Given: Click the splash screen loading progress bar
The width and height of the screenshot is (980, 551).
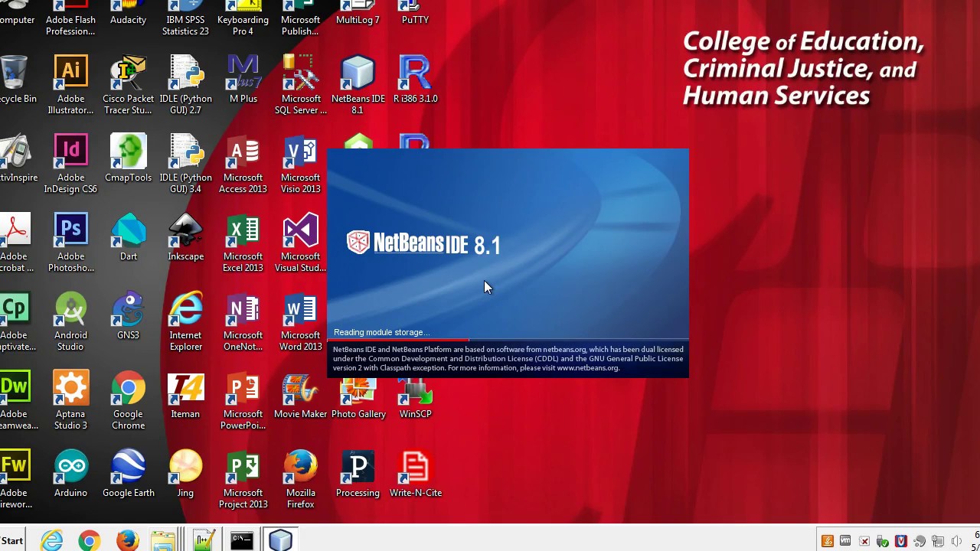Looking at the screenshot, I should 508,340.
